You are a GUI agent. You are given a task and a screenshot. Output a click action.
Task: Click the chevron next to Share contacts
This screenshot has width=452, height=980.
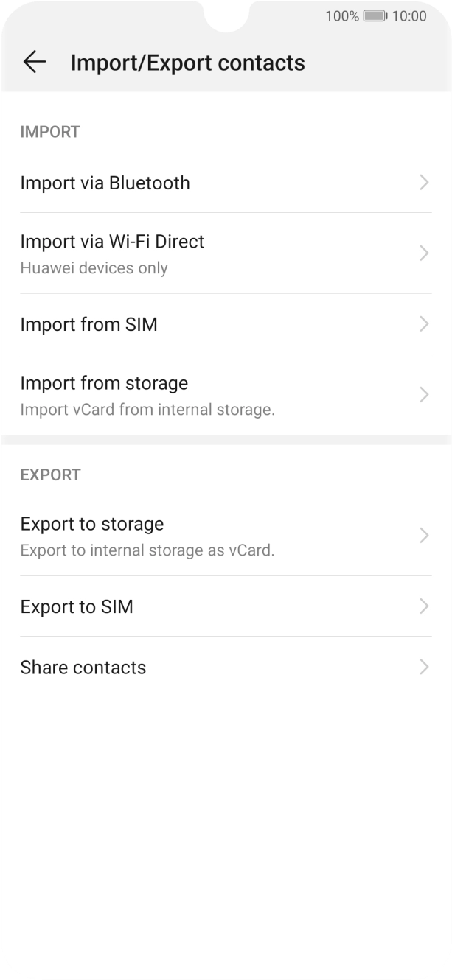click(424, 667)
